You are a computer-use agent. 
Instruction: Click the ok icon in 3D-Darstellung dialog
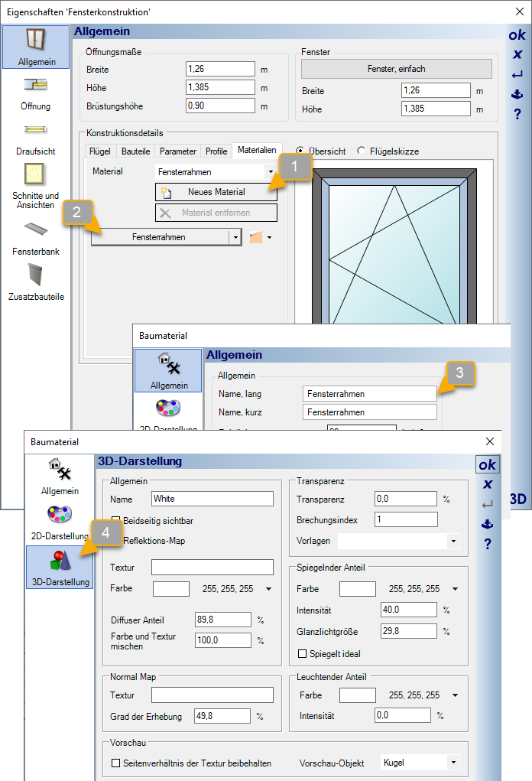487,465
